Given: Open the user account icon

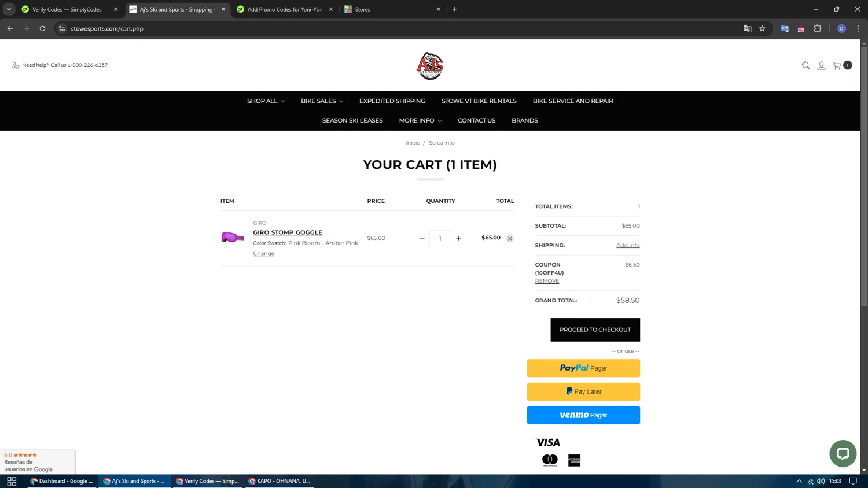Looking at the screenshot, I should coord(821,65).
